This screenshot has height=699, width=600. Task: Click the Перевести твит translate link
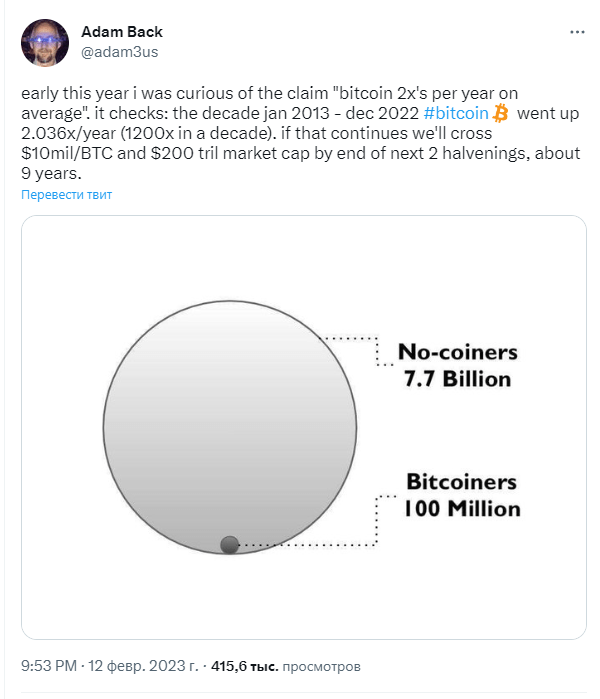[66, 195]
